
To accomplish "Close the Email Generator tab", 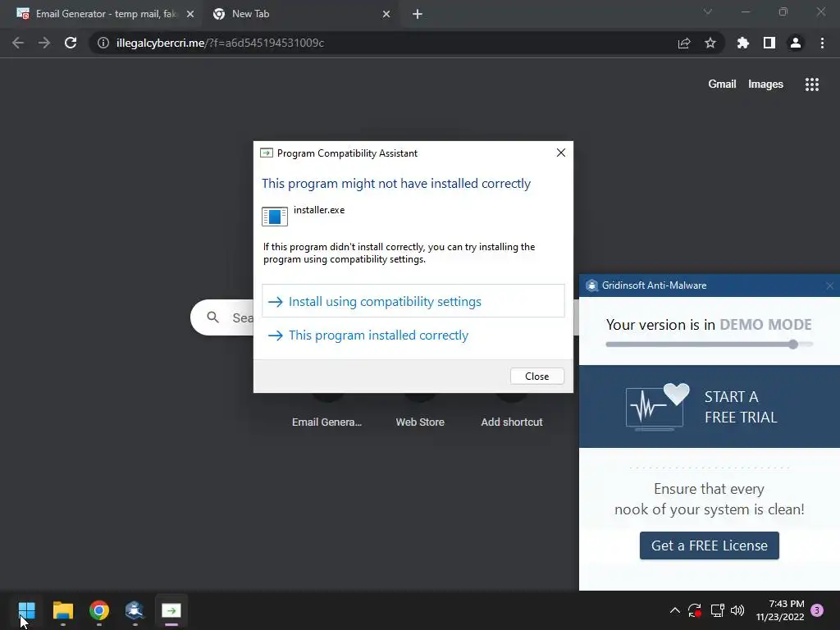I will coord(190,14).
